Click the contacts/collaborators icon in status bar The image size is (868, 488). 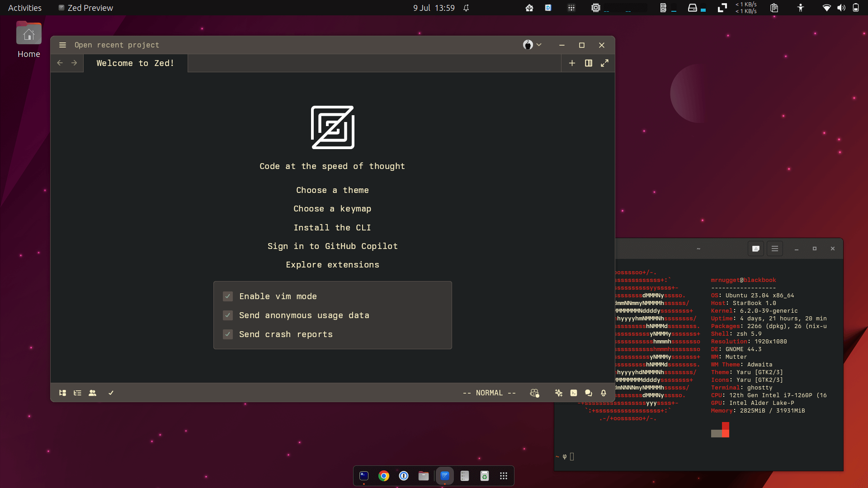click(92, 393)
